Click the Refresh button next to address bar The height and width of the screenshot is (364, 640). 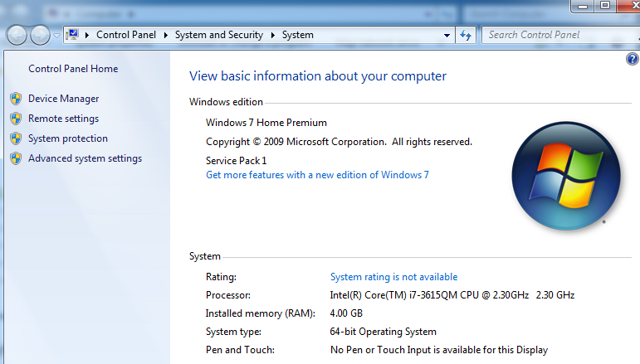466,35
